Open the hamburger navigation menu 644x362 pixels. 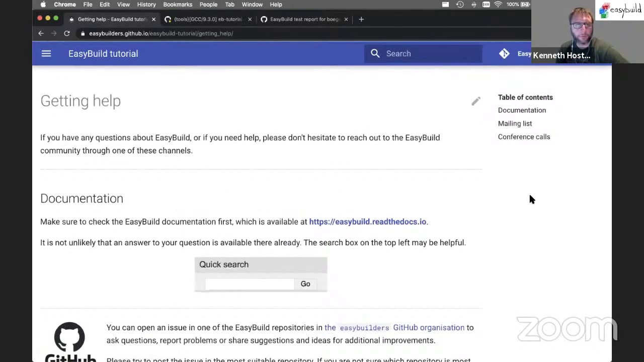click(x=46, y=53)
